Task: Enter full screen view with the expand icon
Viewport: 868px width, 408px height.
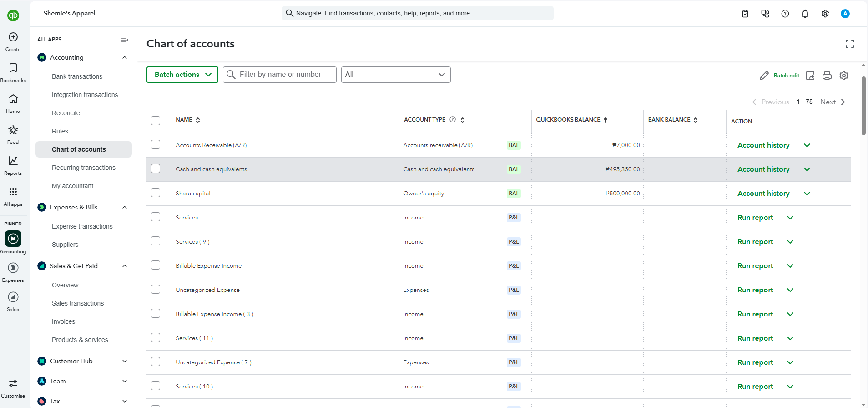Action: 849,44
